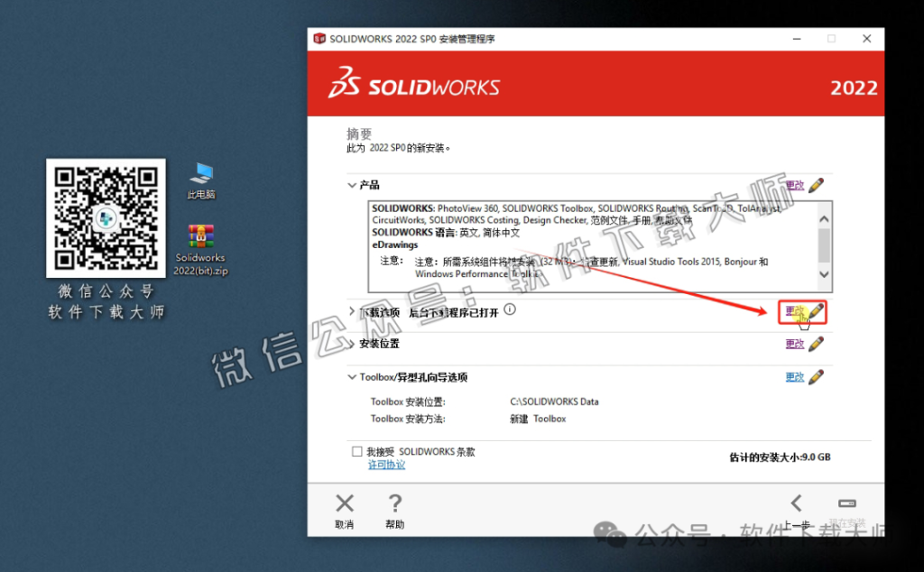Collapse the Toolbox/异型孔向导选项 section
The height and width of the screenshot is (572, 924).
[x=352, y=376]
